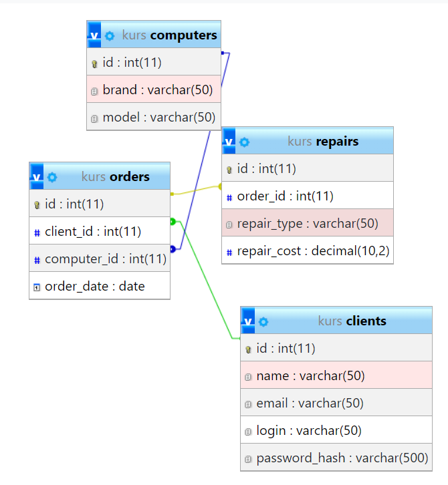Collapse the repairs table columns
Image resolution: width=448 pixels, height=485 pixels.
(x=229, y=141)
